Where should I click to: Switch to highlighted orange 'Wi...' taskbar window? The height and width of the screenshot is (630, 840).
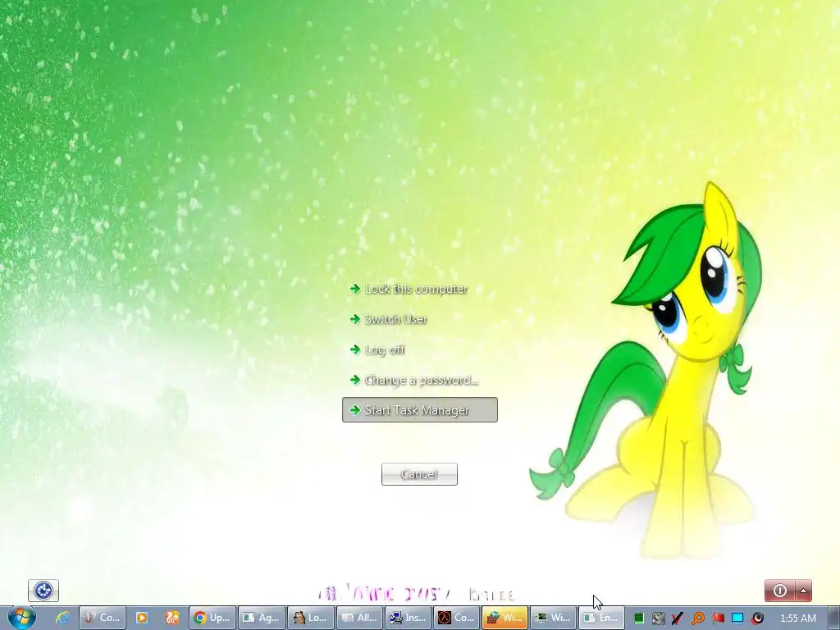[505, 618]
